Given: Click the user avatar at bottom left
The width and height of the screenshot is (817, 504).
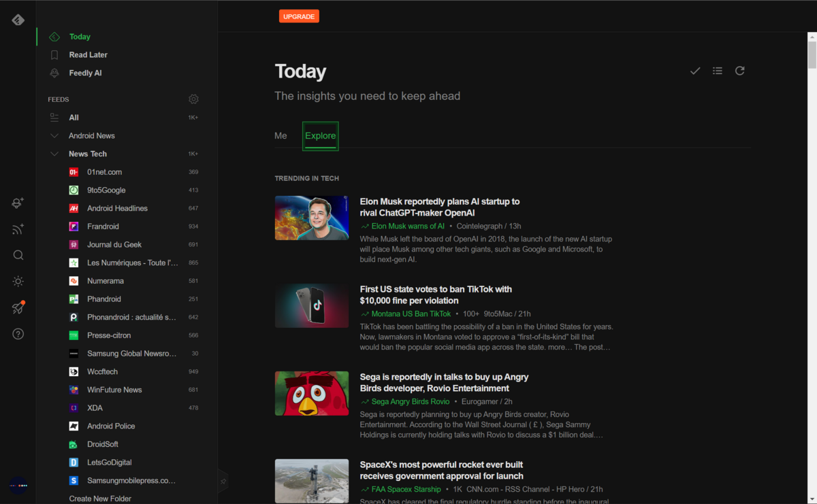Looking at the screenshot, I should click(x=18, y=486).
